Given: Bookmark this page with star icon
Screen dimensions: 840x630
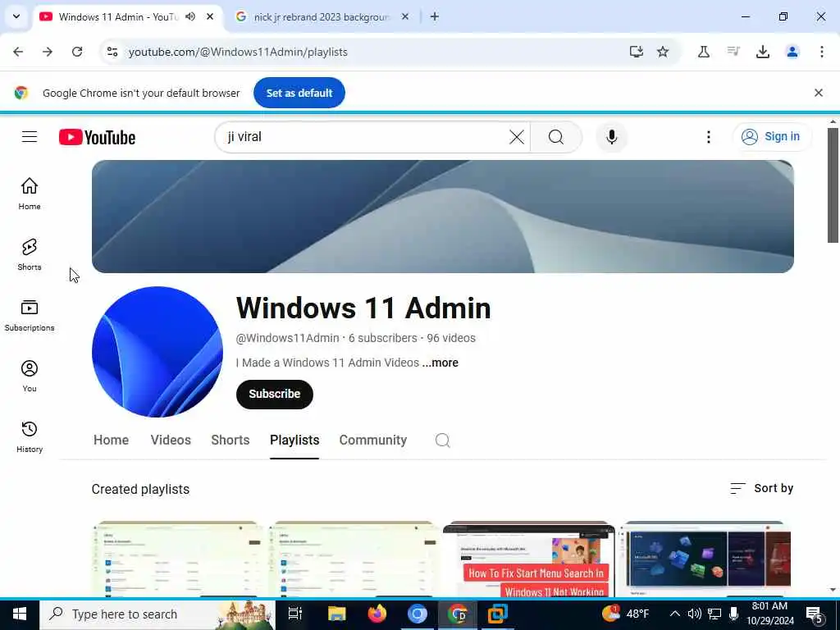Looking at the screenshot, I should click(x=663, y=52).
